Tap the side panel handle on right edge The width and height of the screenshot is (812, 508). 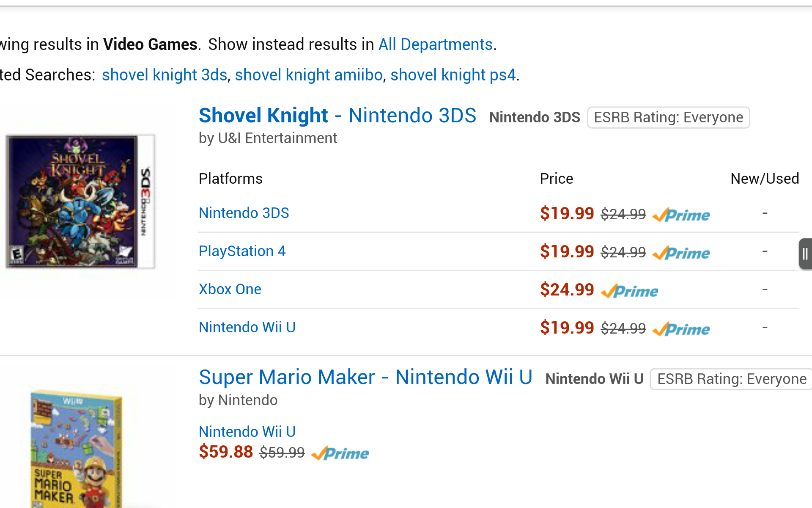[x=805, y=254]
